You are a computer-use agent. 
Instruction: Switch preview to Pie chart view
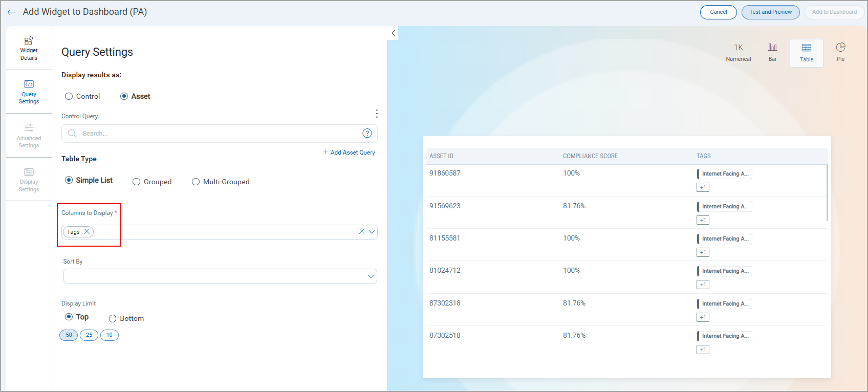pos(840,52)
